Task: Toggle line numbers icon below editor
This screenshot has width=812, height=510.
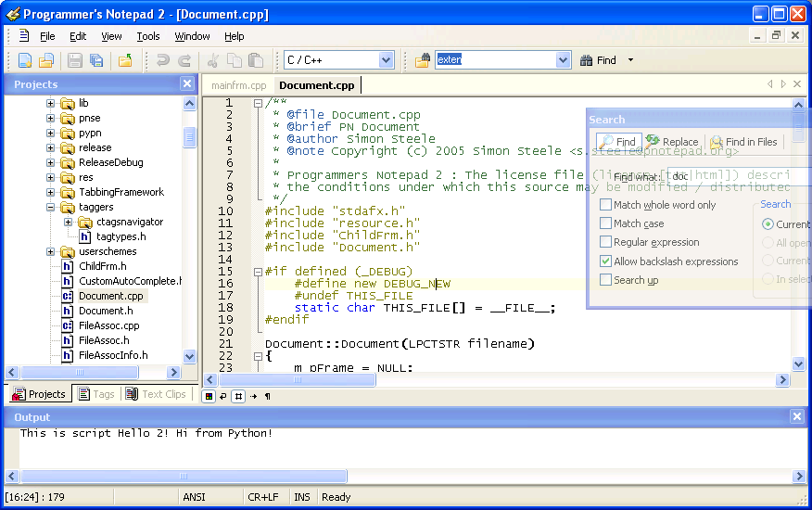Action: click(x=238, y=396)
